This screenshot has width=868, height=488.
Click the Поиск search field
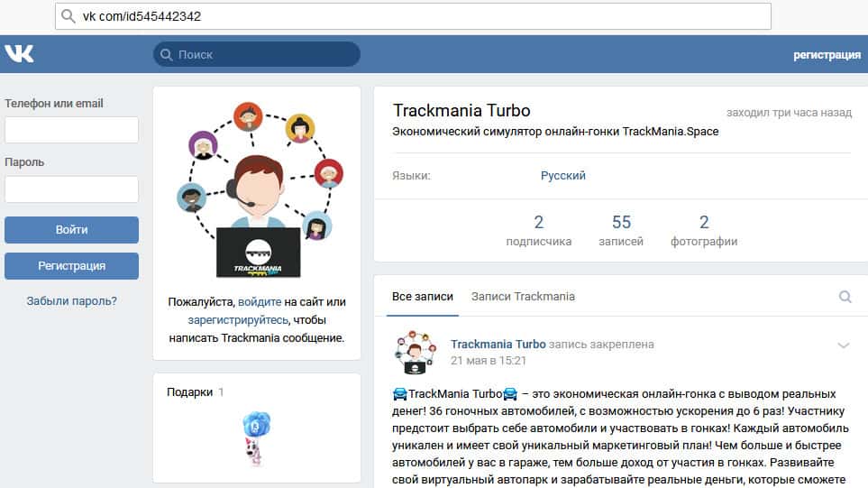pos(257,54)
